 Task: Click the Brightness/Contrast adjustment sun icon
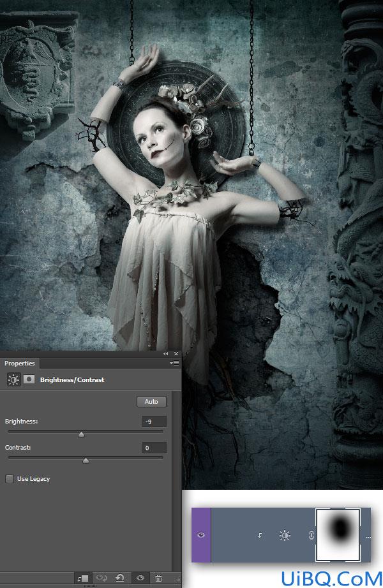(13, 379)
